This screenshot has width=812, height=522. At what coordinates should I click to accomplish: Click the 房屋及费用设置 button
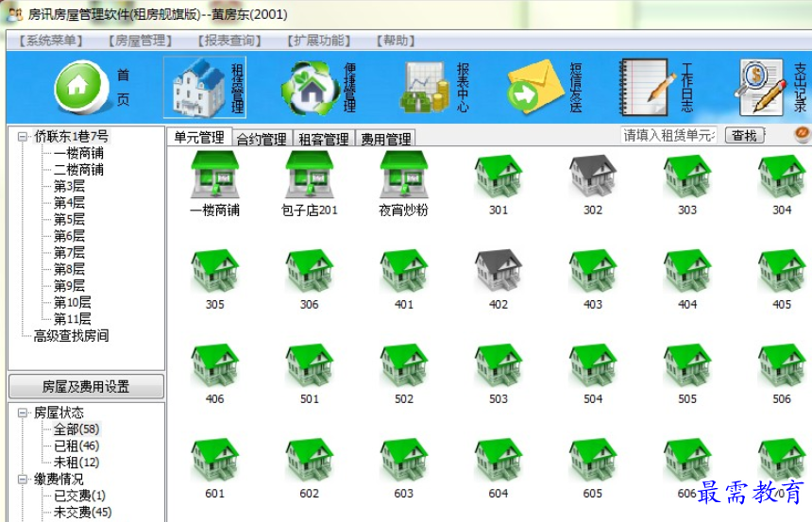86,386
